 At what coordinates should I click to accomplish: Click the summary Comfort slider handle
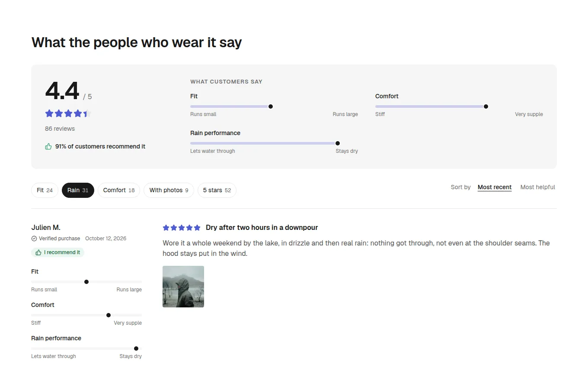click(x=486, y=107)
